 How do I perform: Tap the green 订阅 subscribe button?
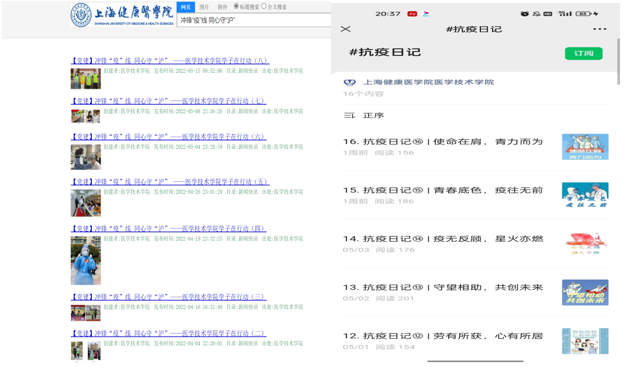click(583, 53)
